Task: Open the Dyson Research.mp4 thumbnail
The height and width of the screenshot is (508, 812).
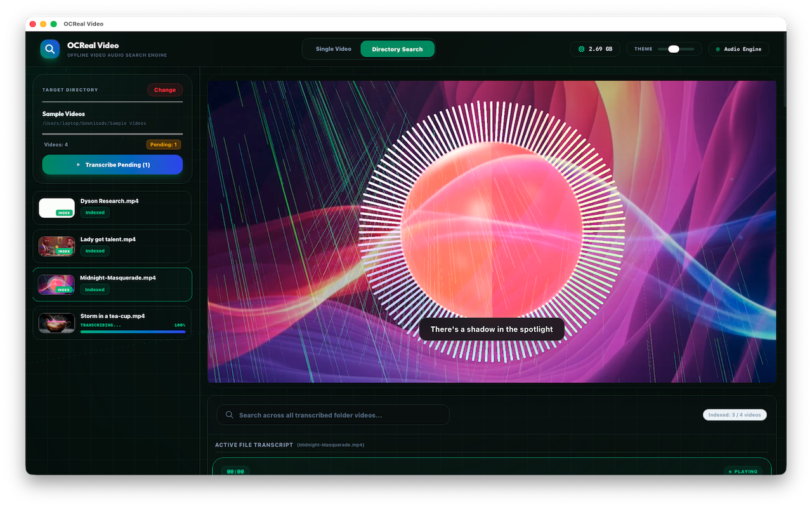Action: [56, 208]
